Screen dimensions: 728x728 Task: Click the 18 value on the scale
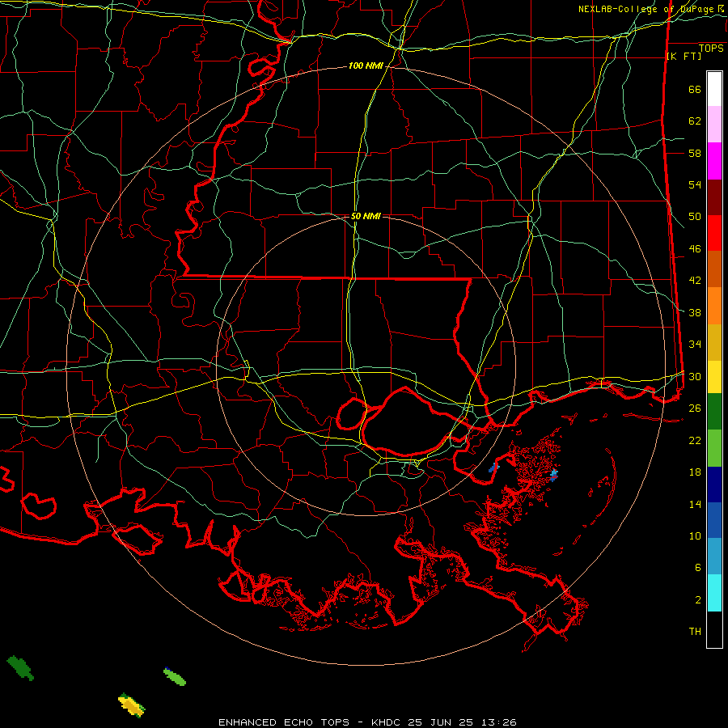point(695,472)
